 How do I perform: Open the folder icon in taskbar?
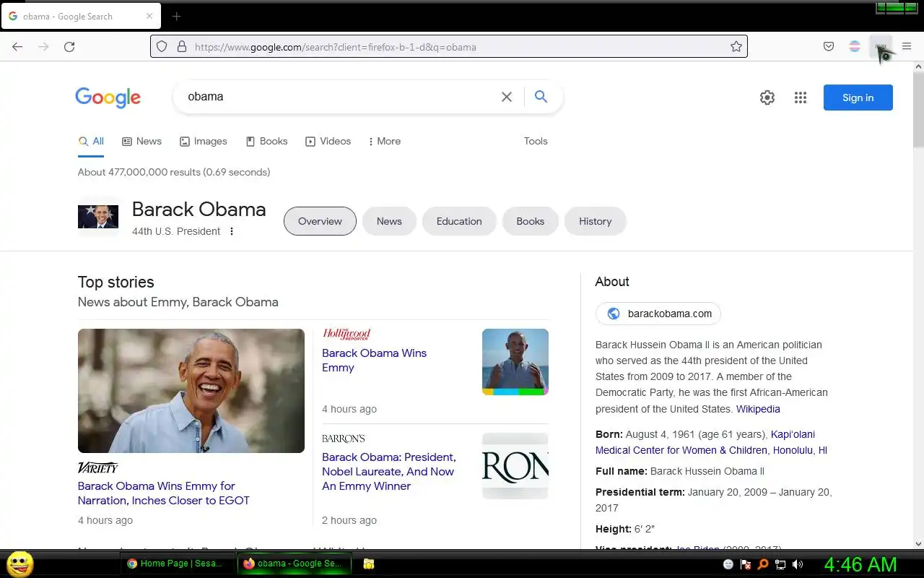[x=368, y=564]
